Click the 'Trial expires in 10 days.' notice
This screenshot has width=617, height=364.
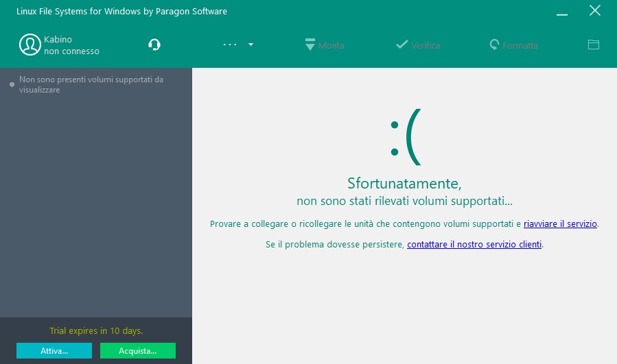[96, 330]
